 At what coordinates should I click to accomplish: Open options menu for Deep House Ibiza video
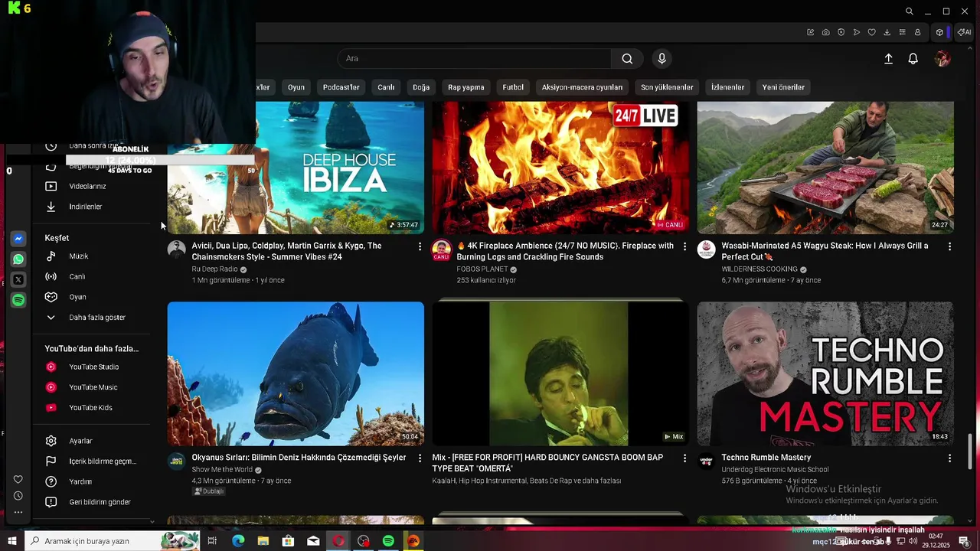[x=420, y=246]
